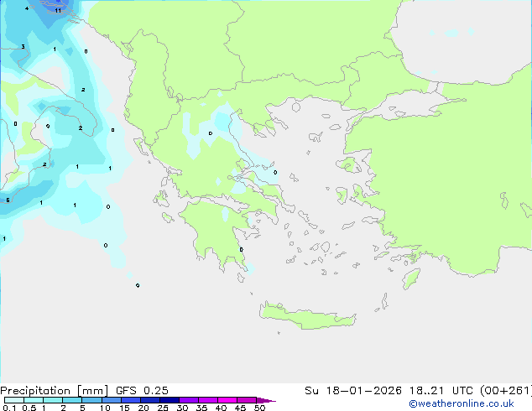Image resolution: width=532 pixels, height=411 pixels.
Task: Click the '0.5' legend tick label
Action: (x=29, y=408)
